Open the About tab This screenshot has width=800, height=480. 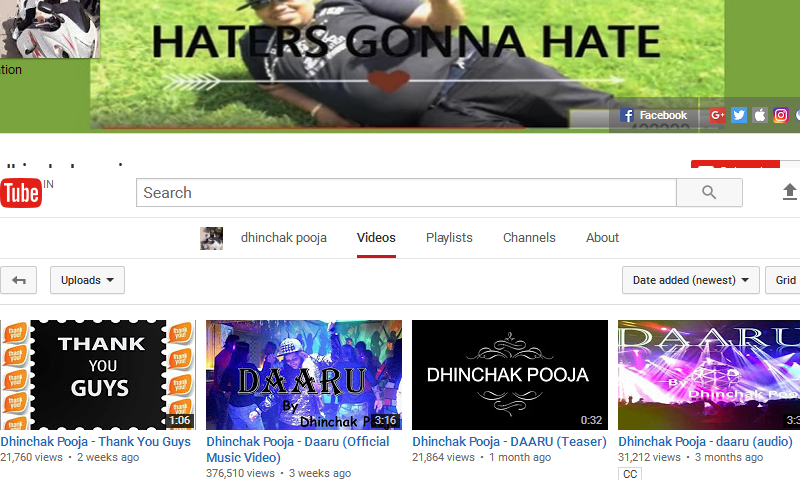click(x=602, y=238)
